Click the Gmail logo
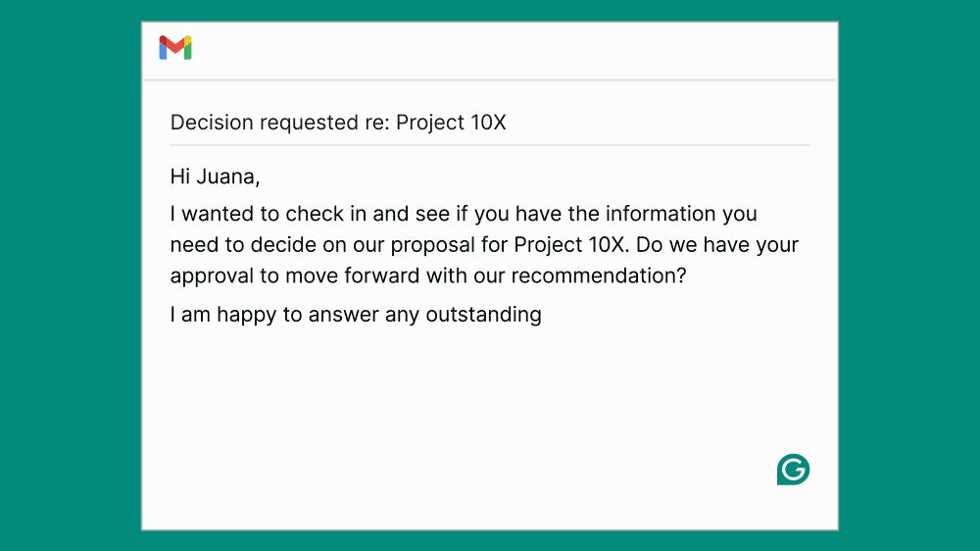The height and width of the screenshot is (551, 980). (x=175, y=48)
